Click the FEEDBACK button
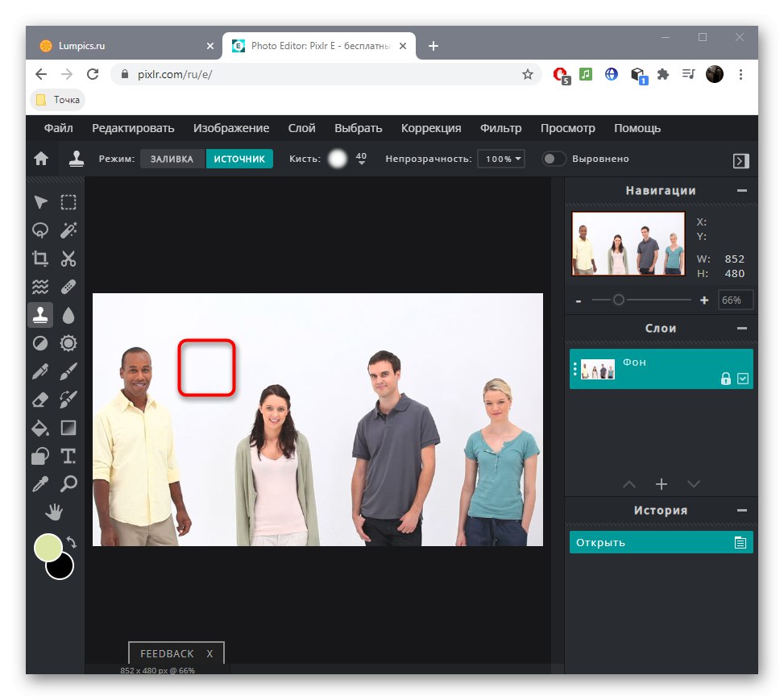This screenshot has width=784, height=700. tap(167, 653)
